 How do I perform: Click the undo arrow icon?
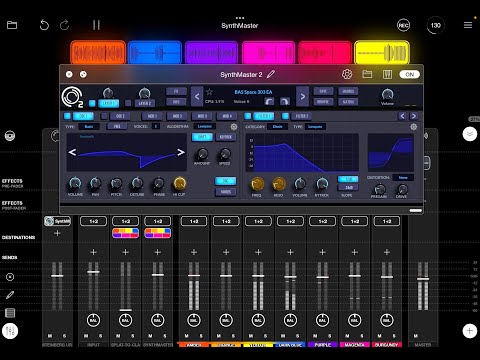pos(44,25)
